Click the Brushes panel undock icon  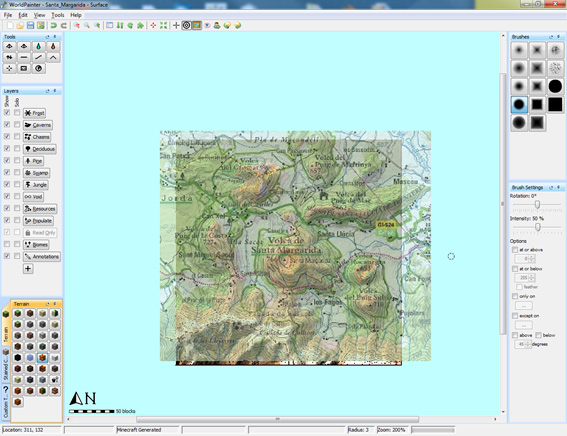tap(551, 37)
